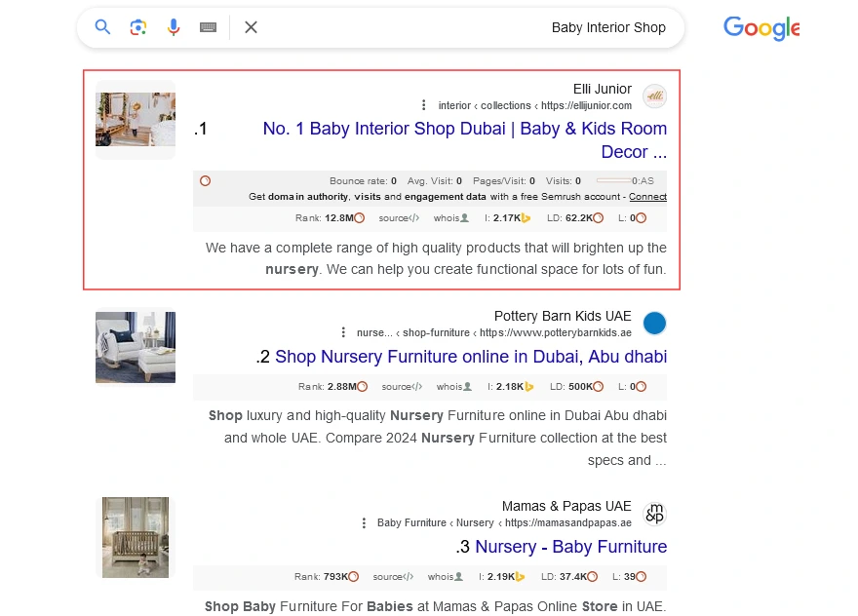Viewport: 858px width, 616px height.
Task: Start voice search with the microphone
Action: (x=174, y=27)
